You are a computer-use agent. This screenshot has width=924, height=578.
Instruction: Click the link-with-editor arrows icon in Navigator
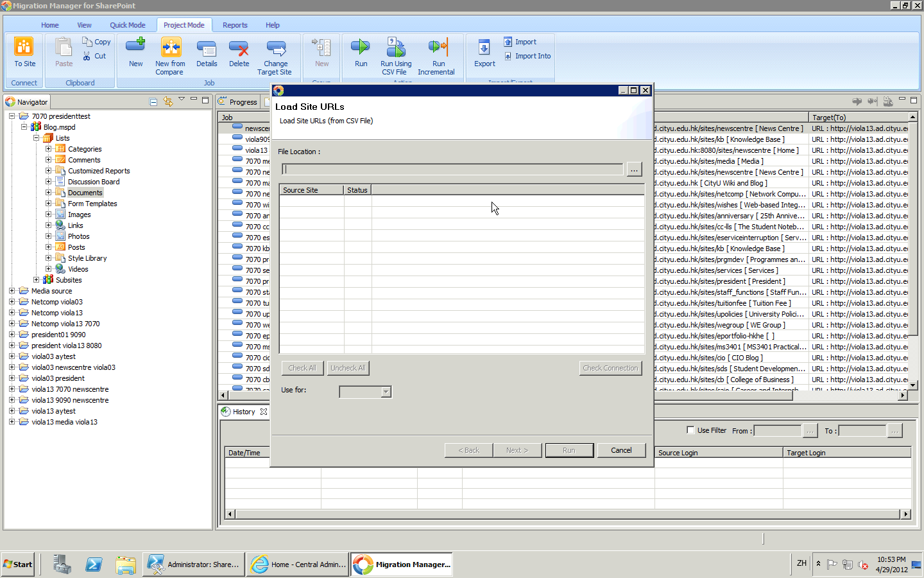point(168,101)
